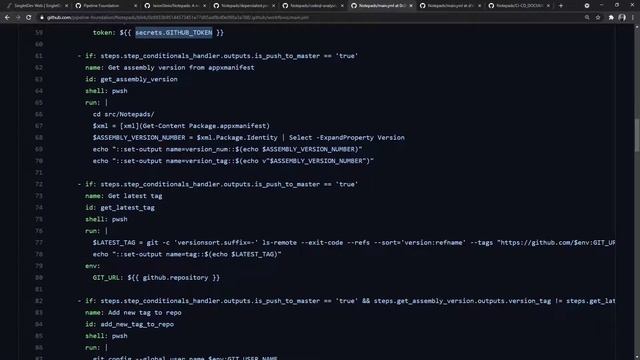Viewport: 640px width, 360px height.
Task: Click the 'env:' key line
Action: pyautogui.click(x=92, y=266)
